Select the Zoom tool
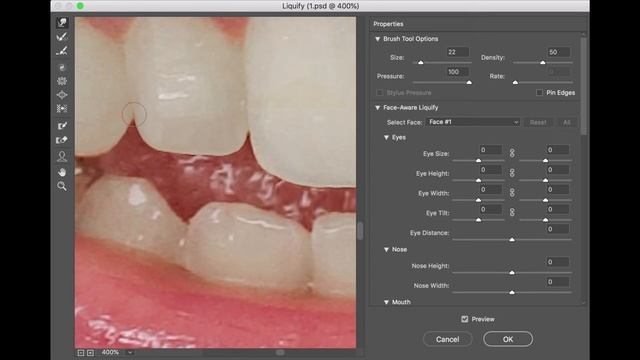The height and width of the screenshot is (360, 640). click(62, 186)
